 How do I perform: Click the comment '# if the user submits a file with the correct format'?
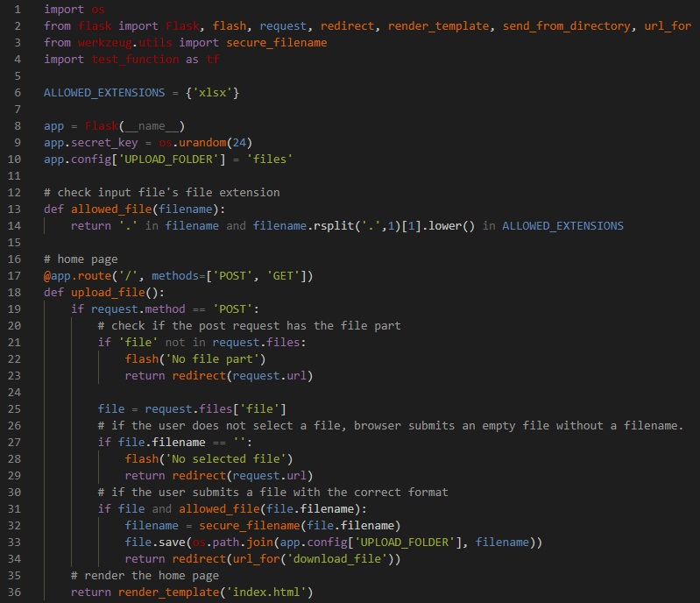click(273, 493)
